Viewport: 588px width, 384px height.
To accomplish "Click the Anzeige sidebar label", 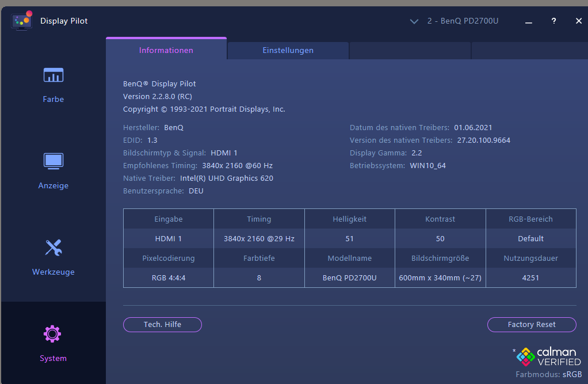I will [x=54, y=186].
